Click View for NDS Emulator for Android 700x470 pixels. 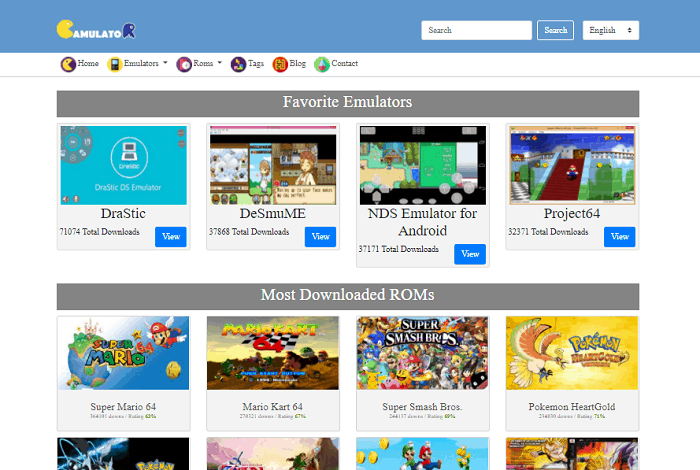click(470, 254)
